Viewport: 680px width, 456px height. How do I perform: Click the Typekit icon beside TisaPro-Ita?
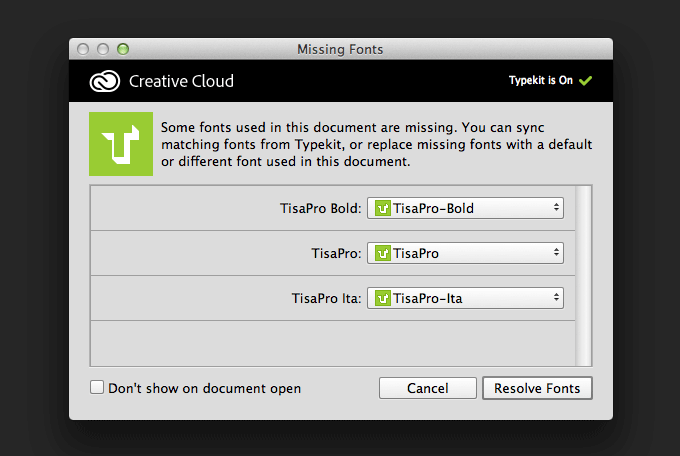tap(382, 298)
